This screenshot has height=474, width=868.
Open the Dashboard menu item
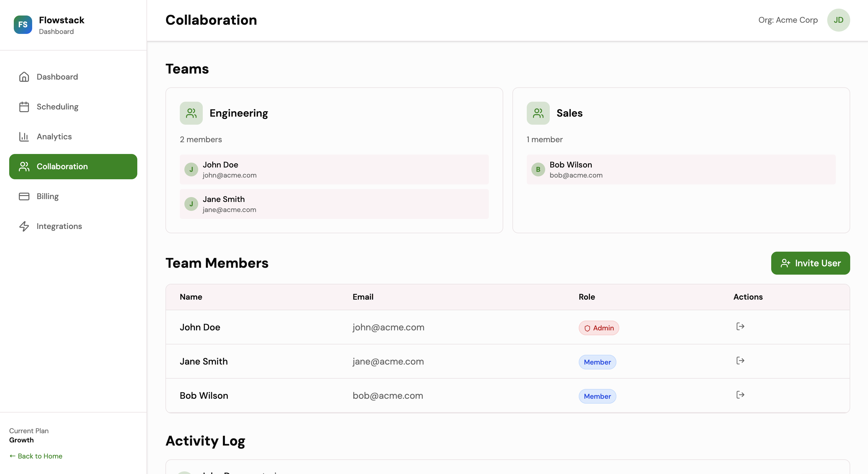pos(73,77)
